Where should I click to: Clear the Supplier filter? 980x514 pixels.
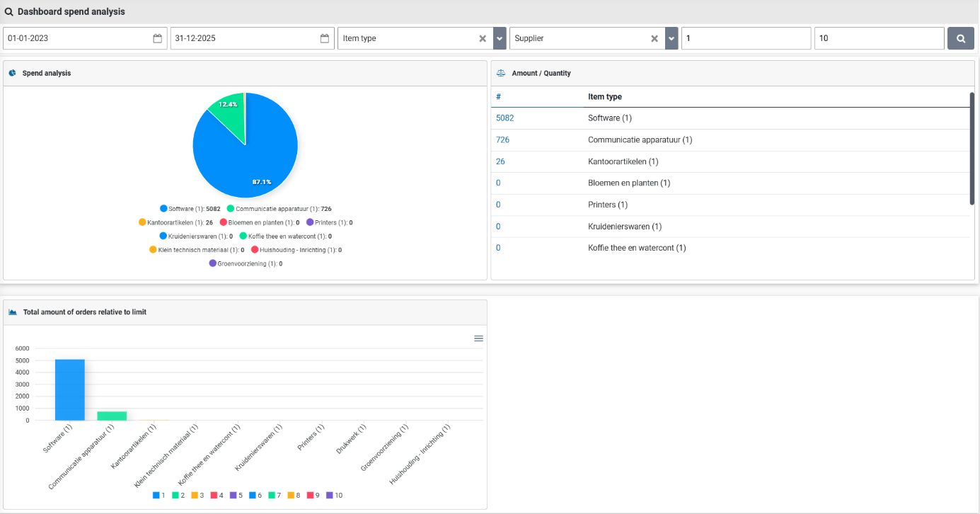pos(655,38)
